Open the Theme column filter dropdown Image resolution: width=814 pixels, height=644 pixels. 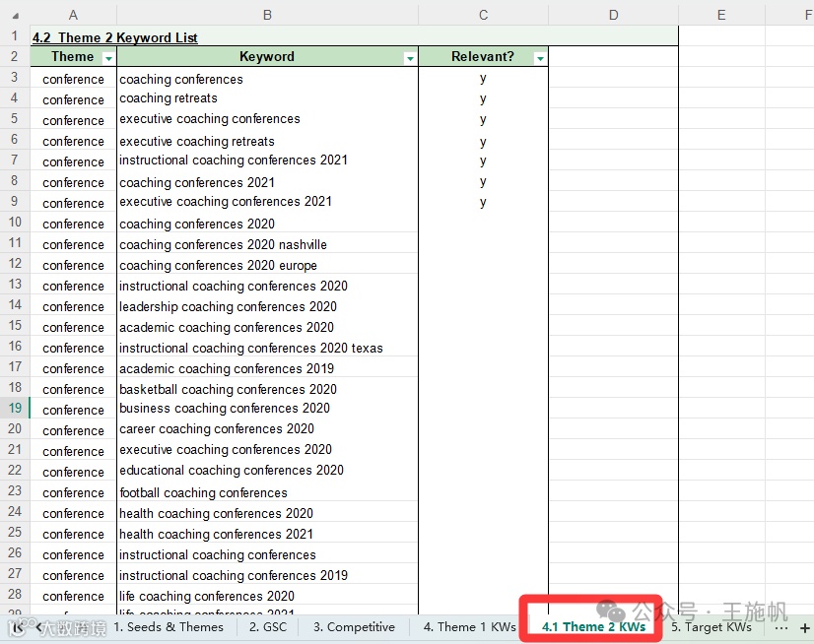click(x=108, y=59)
